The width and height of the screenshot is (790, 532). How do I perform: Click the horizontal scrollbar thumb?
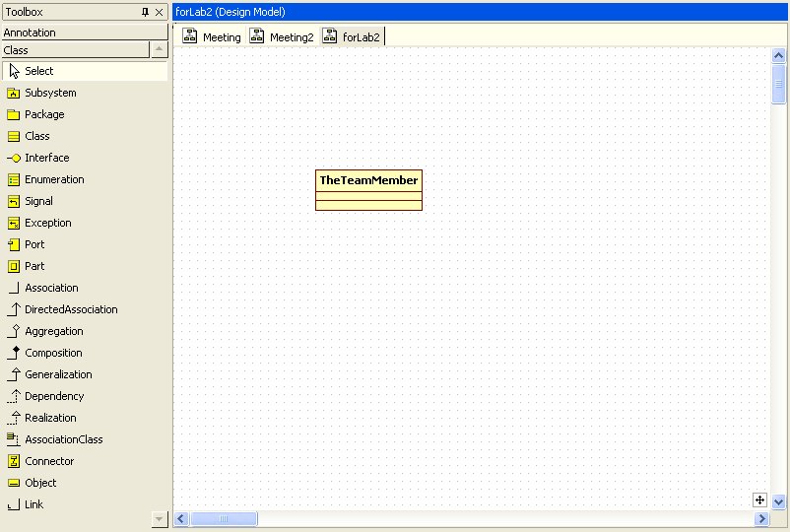[x=224, y=518]
